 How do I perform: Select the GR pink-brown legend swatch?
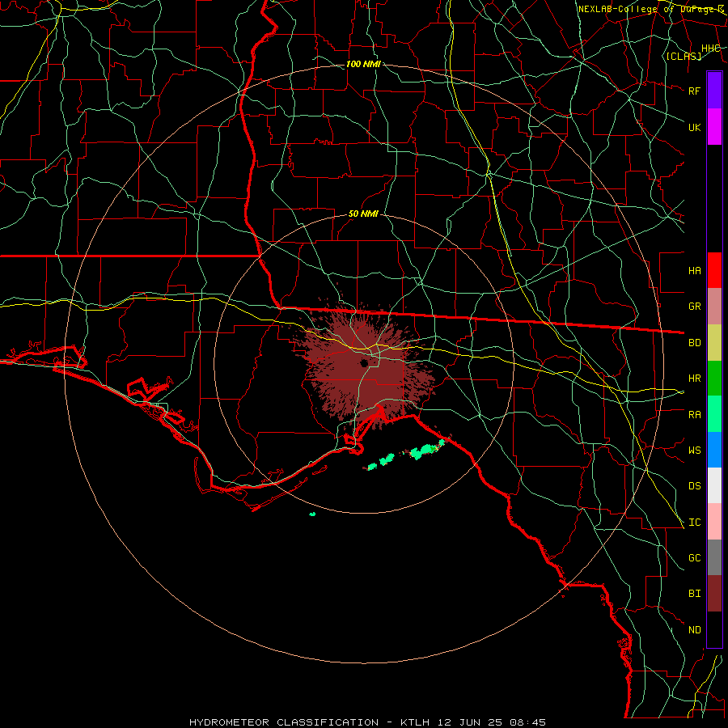click(714, 307)
